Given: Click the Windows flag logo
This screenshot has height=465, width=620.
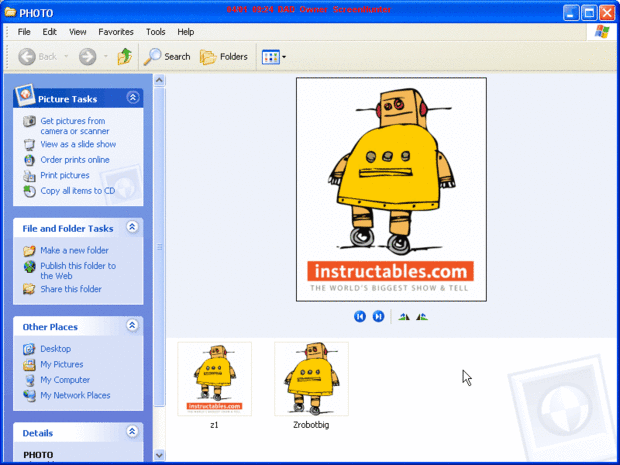Looking at the screenshot, I should (x=602, y=32).
